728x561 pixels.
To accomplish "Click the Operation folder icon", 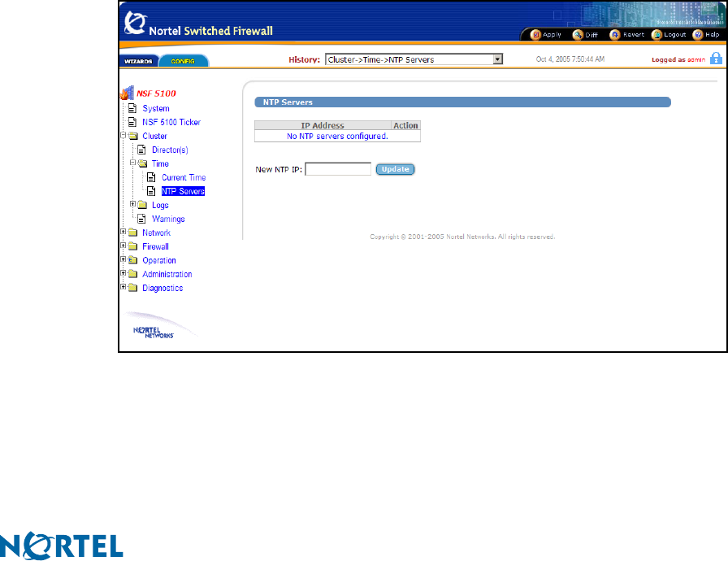I will coord(132,260).
